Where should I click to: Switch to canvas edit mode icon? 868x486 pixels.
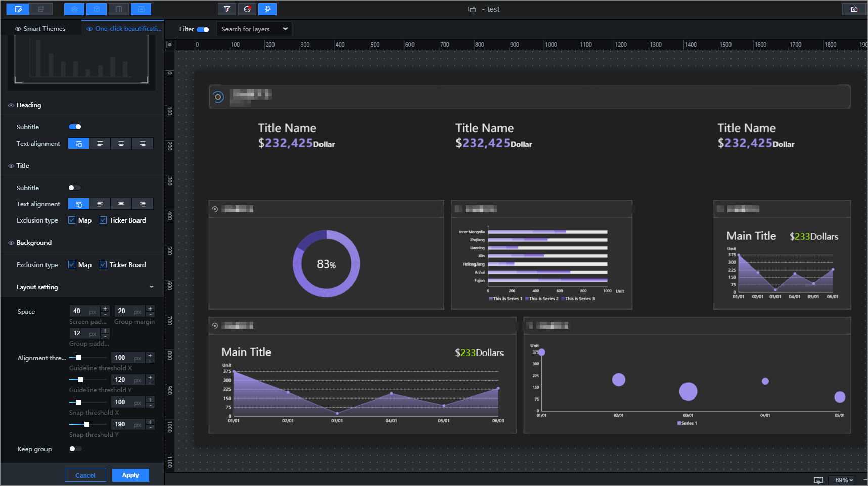[x=18, y=9]
